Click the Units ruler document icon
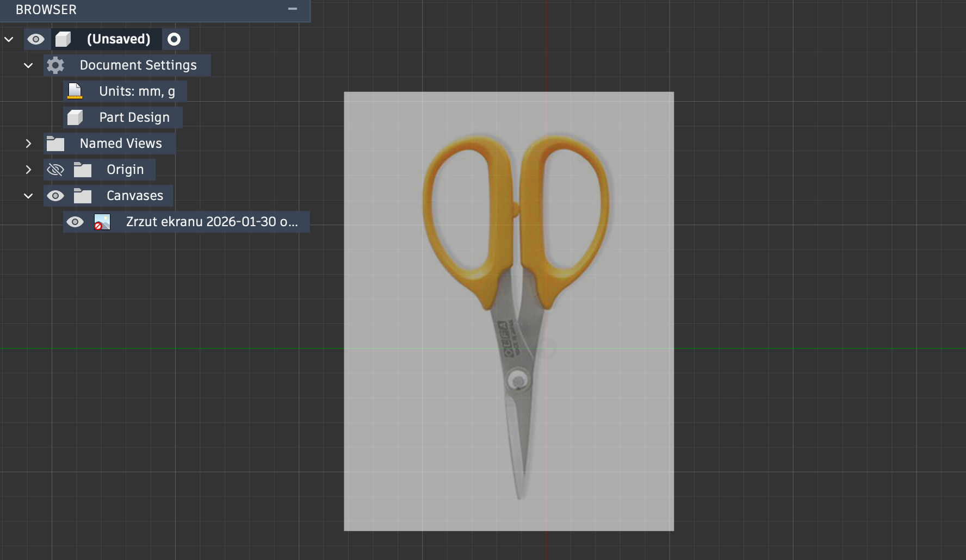The height and width of the screenshot is (560, 966). (75, 91)
